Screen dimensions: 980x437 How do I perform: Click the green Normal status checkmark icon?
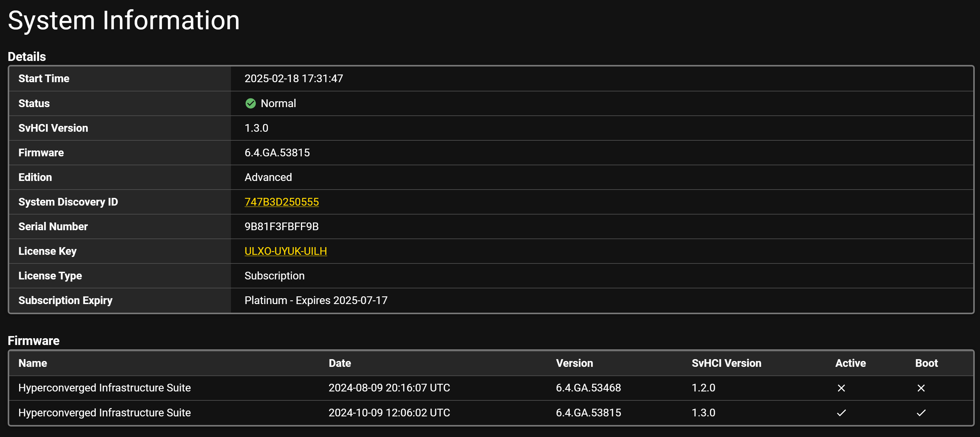pos(250,103)
